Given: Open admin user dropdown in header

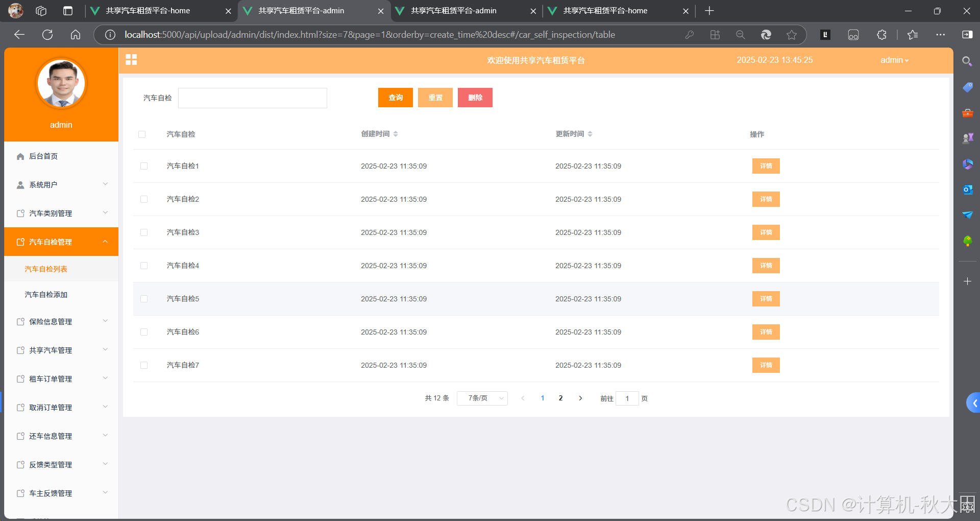Looking at the screenshot, I should click(x=894, y=60).
